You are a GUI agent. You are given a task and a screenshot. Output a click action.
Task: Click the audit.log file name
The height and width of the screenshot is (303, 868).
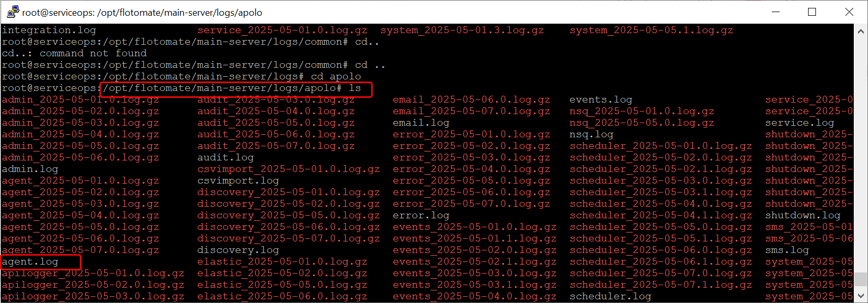(226, 157)
